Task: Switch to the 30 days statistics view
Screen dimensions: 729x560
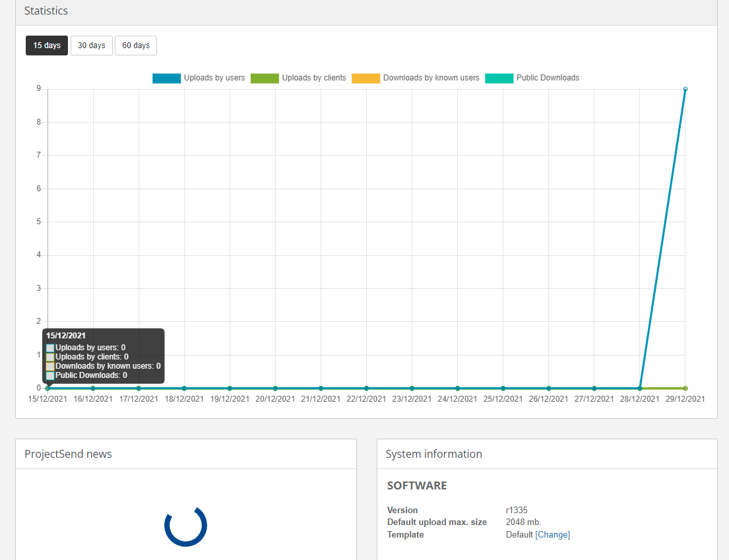Action: pos(91,46)
